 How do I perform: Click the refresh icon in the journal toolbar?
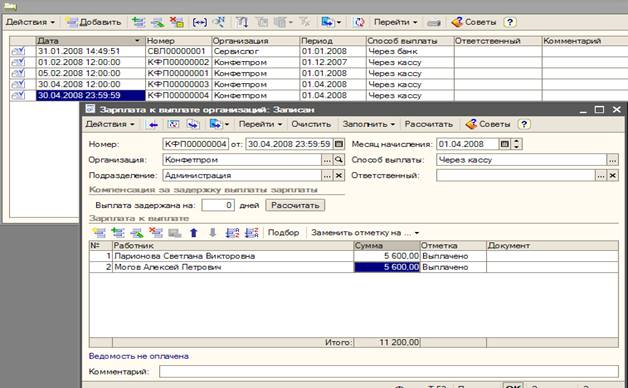[x=359, y=22]
